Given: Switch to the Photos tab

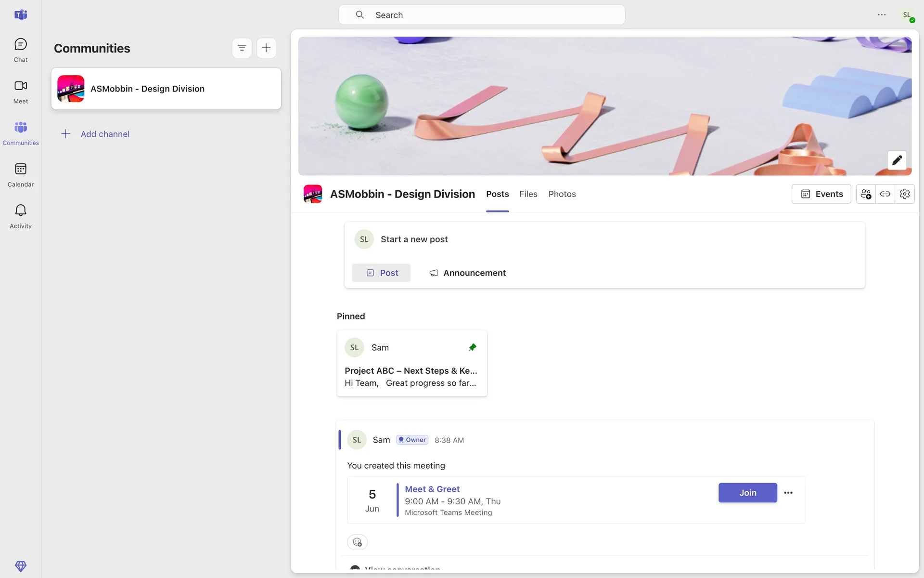Looking at the screenshot, I should (x=562, y=194).
